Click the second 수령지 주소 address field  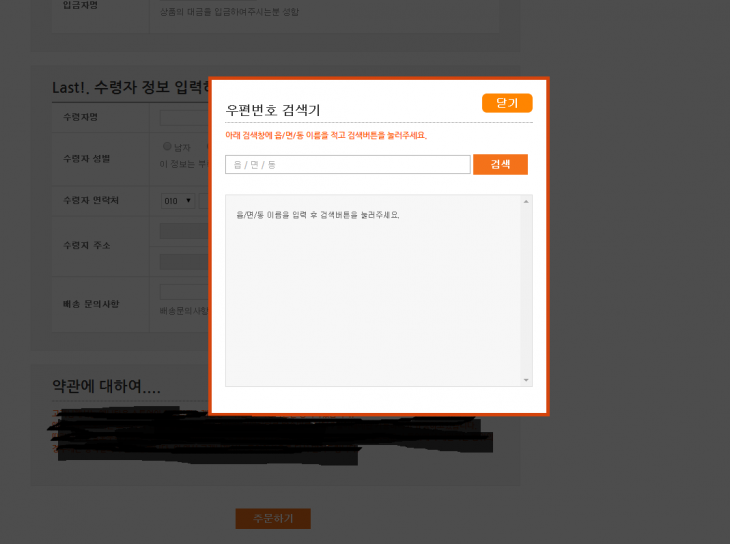(184, 262)
